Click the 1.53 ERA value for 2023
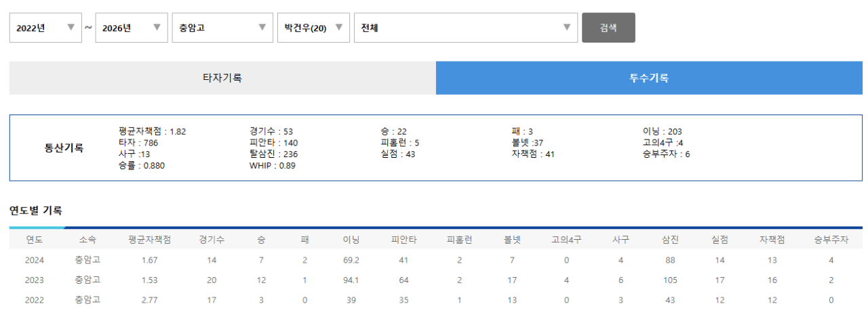 click(x=150, y=279)
